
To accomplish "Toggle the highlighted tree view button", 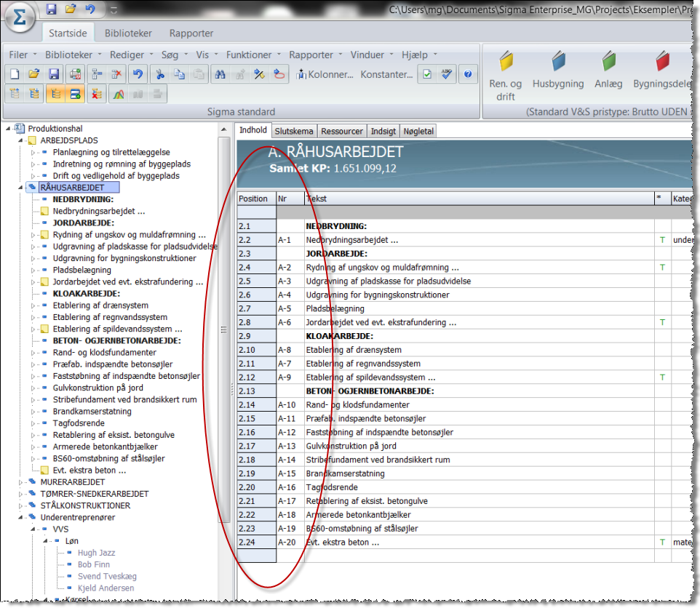I will coord(56,94).
